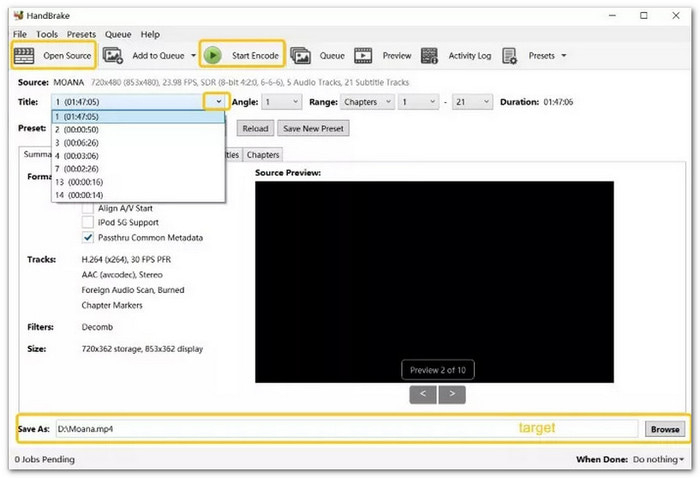Screen dimensions: 700x478
Task: Click the Preview 2 of 10 label
Action: click(x=438, y=370)
